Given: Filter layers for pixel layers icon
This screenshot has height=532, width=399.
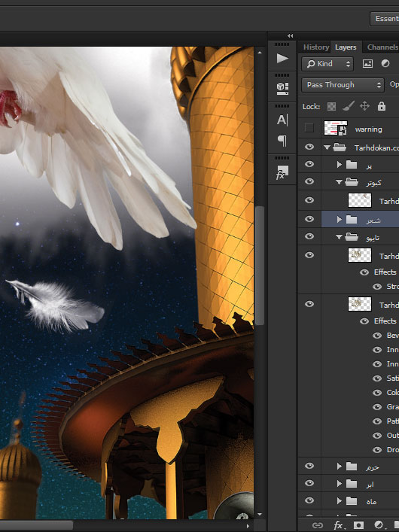Looking at the screenshot, I should pyautogui.click(x=367, y=63).
